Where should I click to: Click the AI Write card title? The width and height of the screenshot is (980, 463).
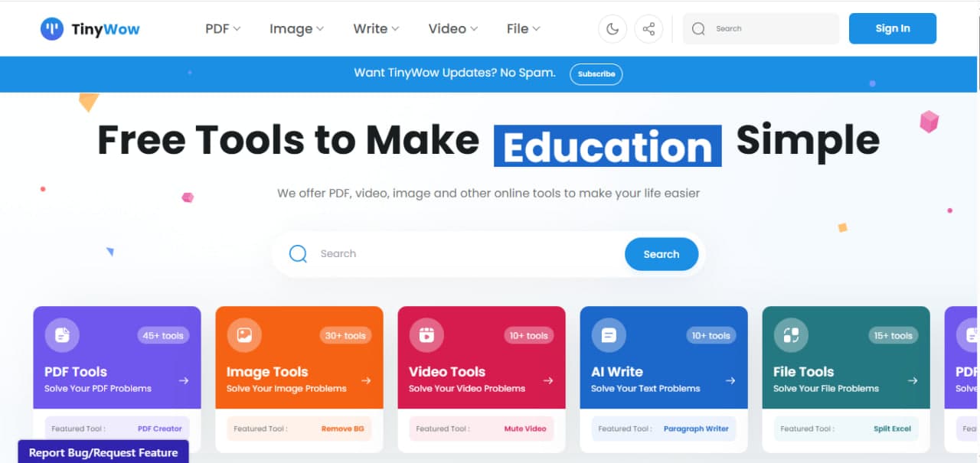tap(617, 372)
